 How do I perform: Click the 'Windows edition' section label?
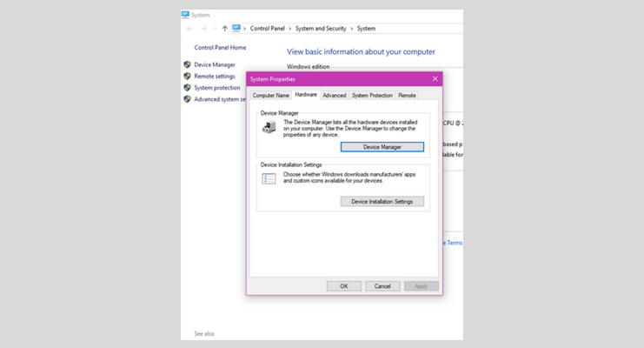click(x=308, y=67)
